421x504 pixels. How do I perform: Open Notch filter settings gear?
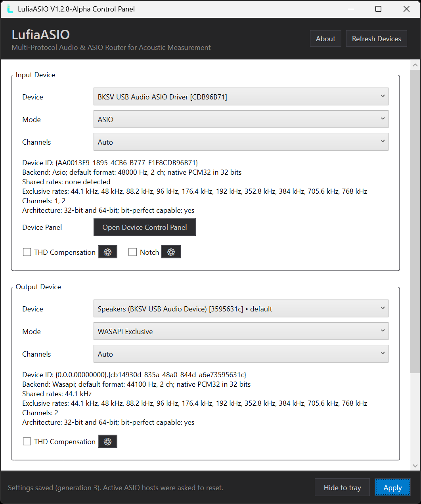click(171, 252)
